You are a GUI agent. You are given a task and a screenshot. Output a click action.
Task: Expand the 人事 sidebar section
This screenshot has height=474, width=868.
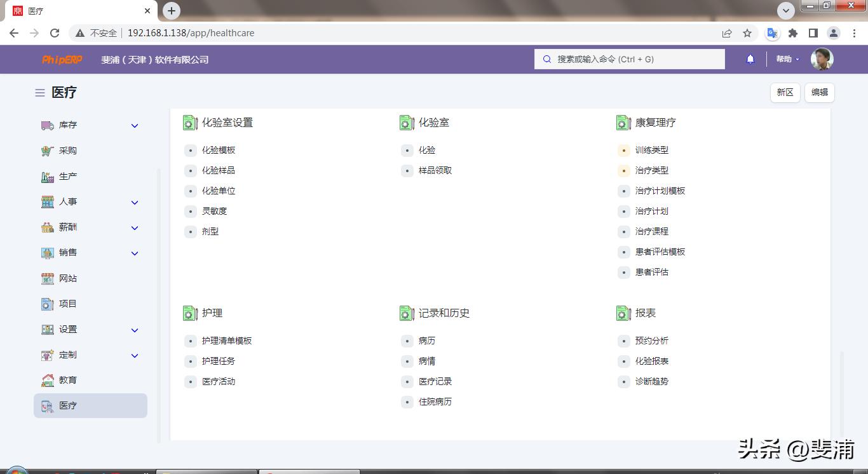tap(135, 202)
